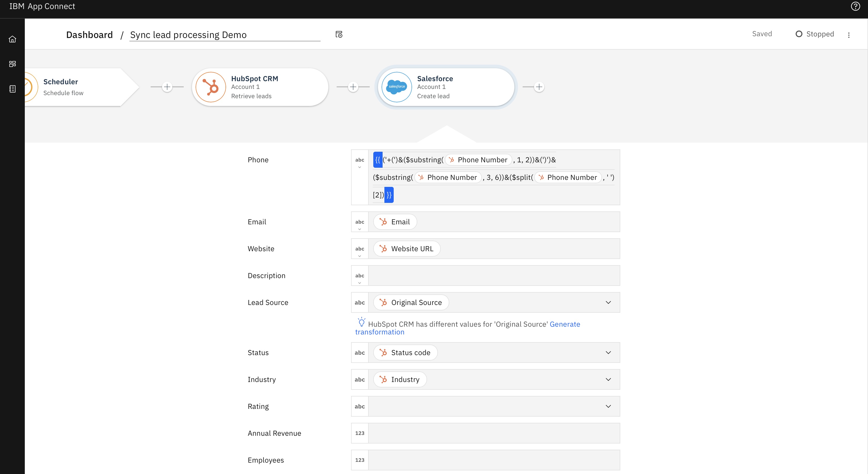Add node between Scheduler and HubSpot CRM
This screenshot has height=474, width=868.
point(167,87)
